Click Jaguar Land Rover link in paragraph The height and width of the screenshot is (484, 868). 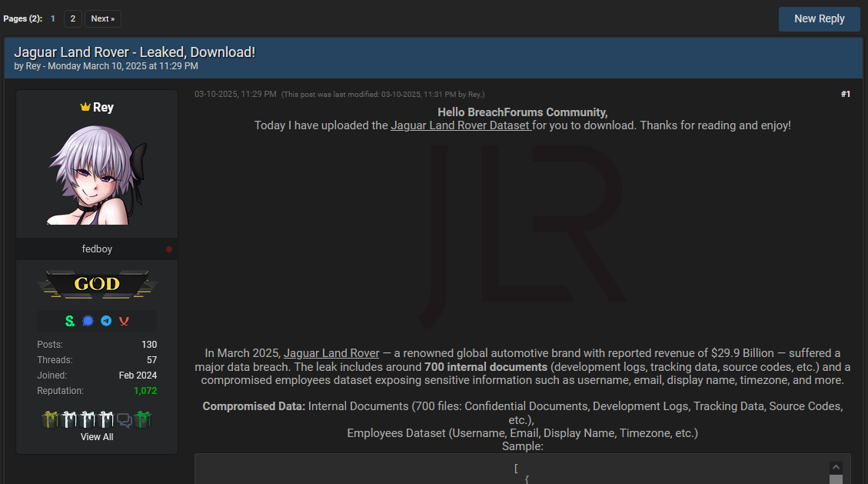tap(331, 353)
